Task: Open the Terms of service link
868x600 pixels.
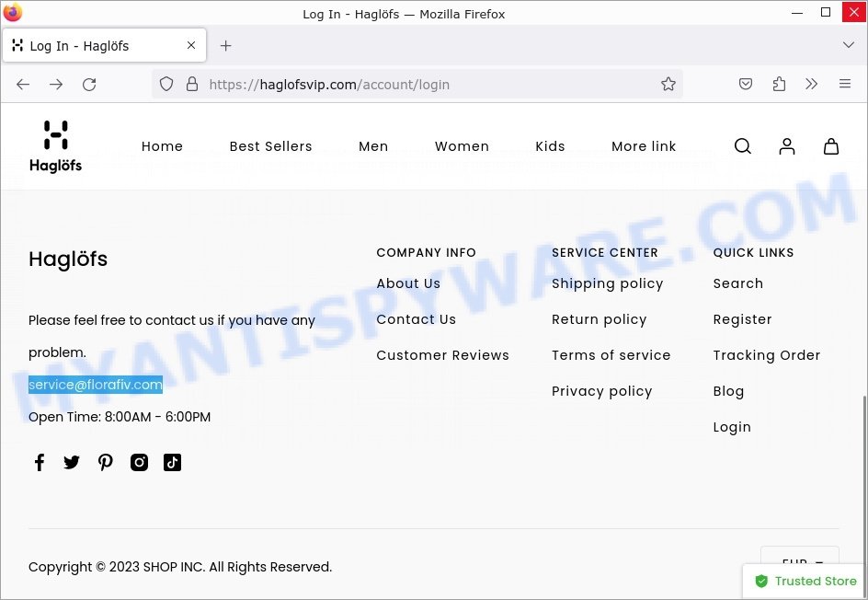Action: 611,355
